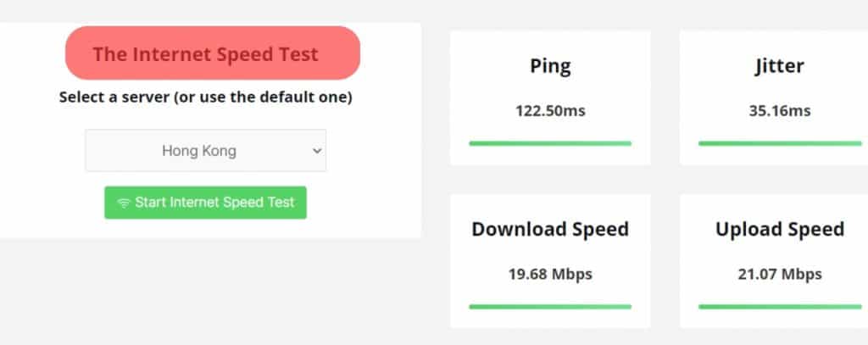Select the Download Speed heading

[x=550, y=229]
